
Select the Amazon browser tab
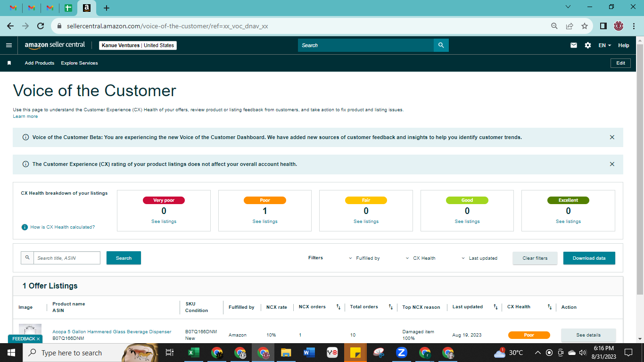(x=86, y=8)
